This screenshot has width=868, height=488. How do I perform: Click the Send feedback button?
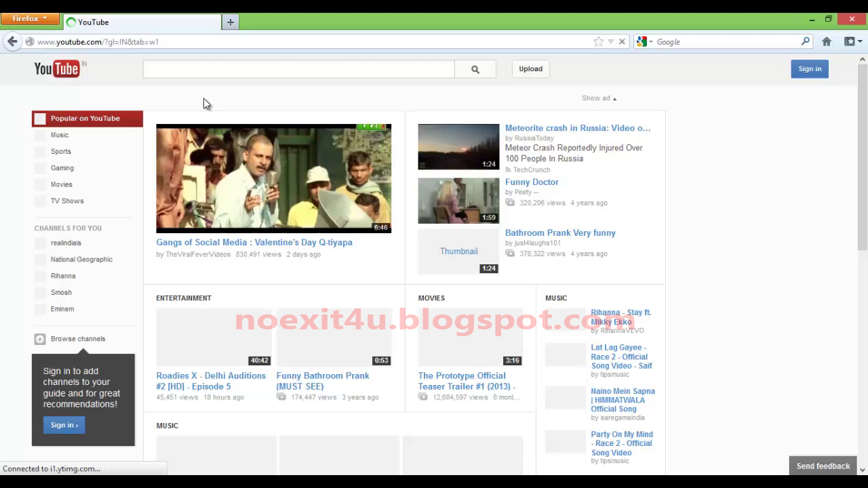(823, 466)
